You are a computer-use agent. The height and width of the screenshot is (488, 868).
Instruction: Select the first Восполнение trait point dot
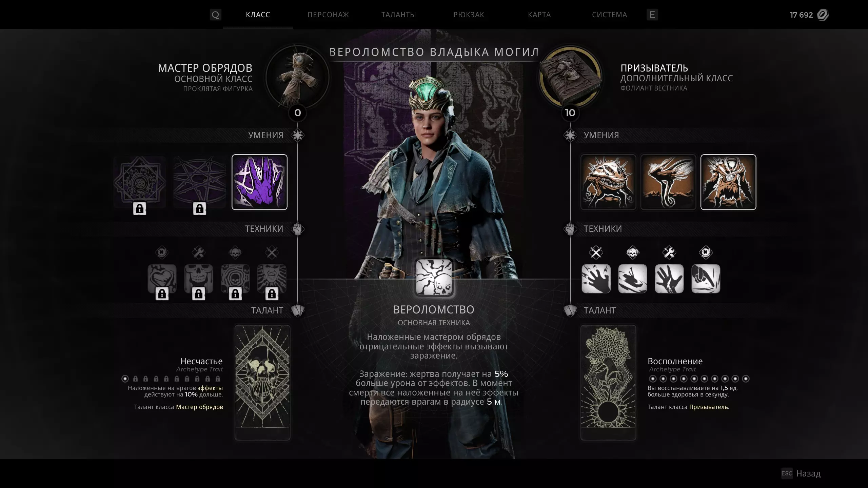[653, 379]
